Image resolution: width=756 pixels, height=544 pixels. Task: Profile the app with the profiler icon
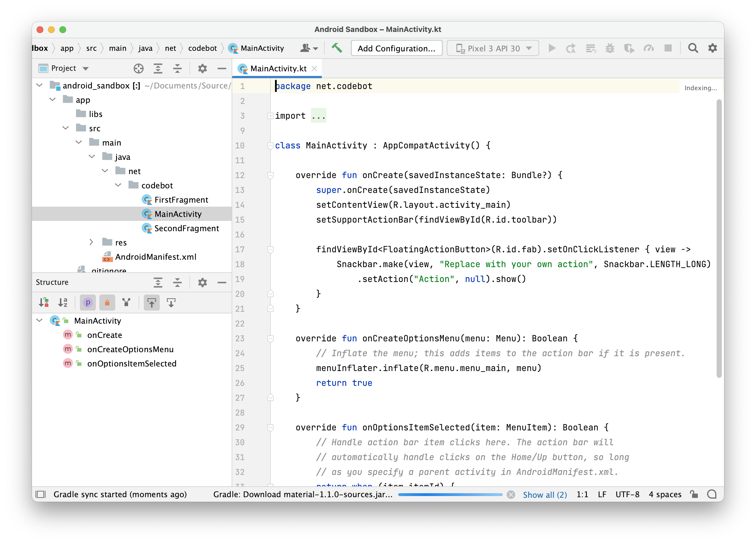[649, 48]
